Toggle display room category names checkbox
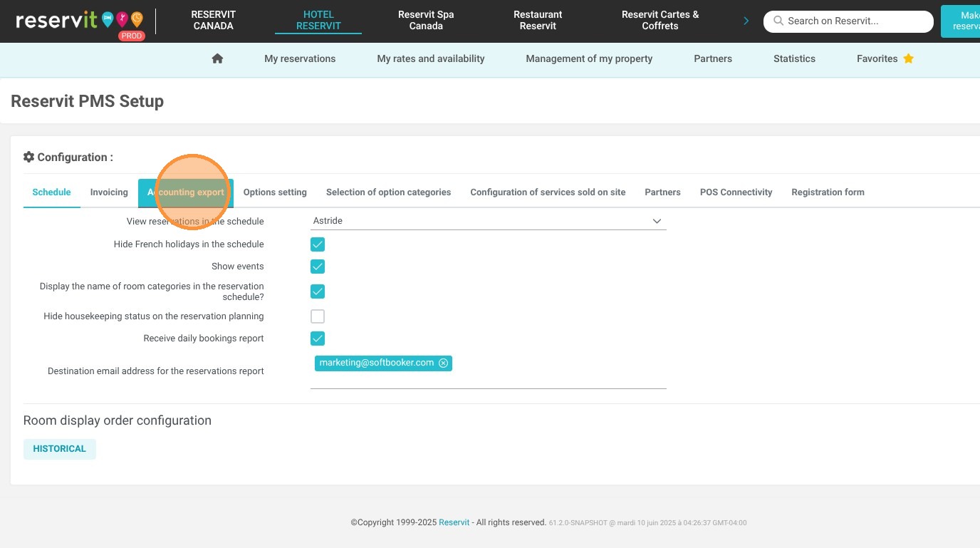 coord(318,291)
